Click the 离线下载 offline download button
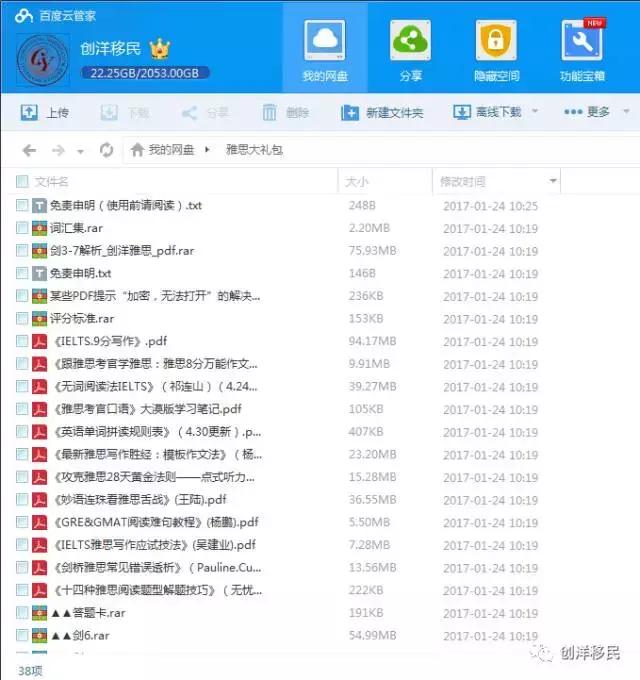640x680 pixels. [487, 112]
